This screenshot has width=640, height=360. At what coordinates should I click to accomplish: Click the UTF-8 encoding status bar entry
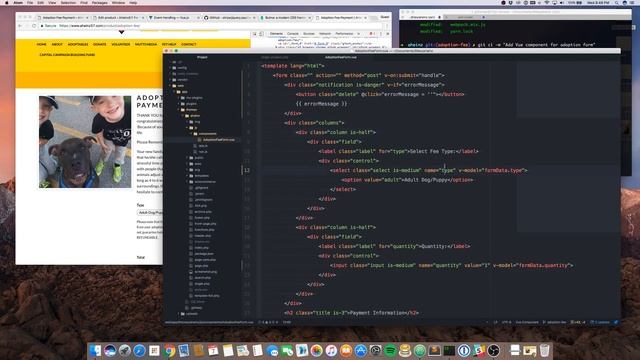[x=506, y=322]
